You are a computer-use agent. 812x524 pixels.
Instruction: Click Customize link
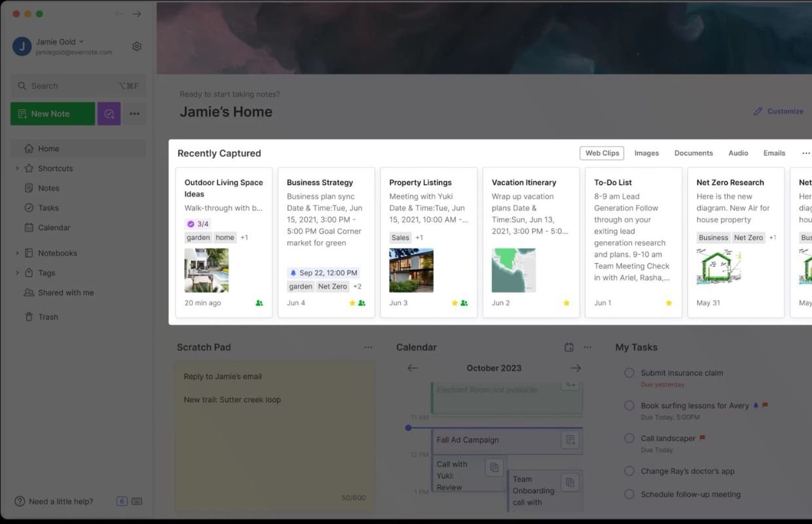point(779,111)
